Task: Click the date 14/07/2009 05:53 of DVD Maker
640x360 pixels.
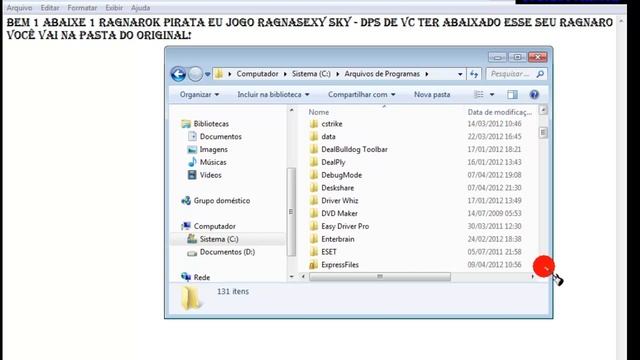Action: (494, 213)
